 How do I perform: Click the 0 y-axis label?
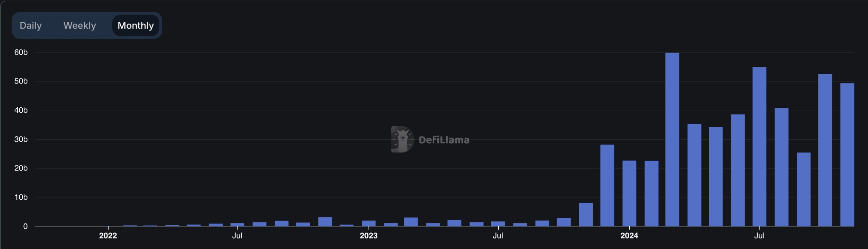tap(25, 227)
